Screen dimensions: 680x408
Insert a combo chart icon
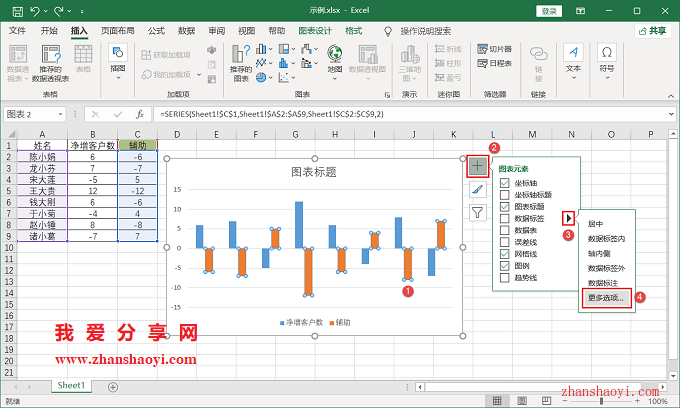pos(307,63)
